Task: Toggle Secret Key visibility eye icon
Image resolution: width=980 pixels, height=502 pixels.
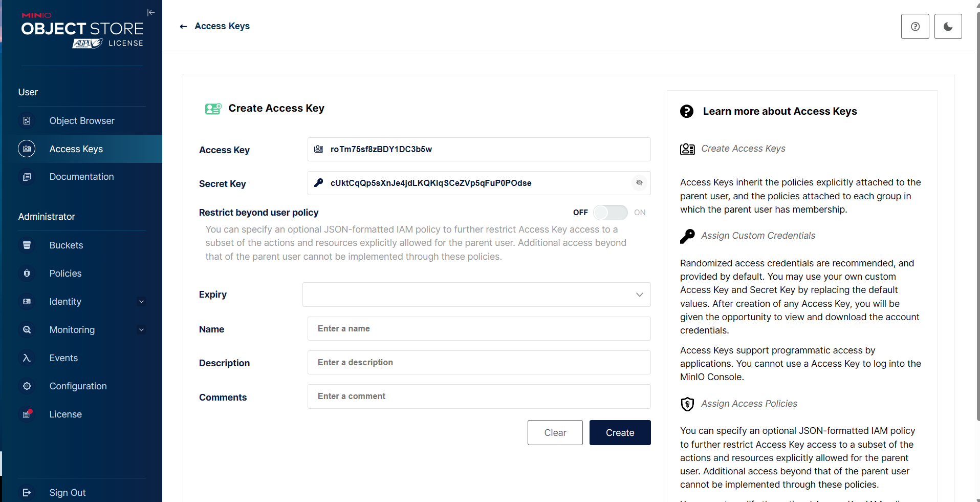Action: click(639, 183)
